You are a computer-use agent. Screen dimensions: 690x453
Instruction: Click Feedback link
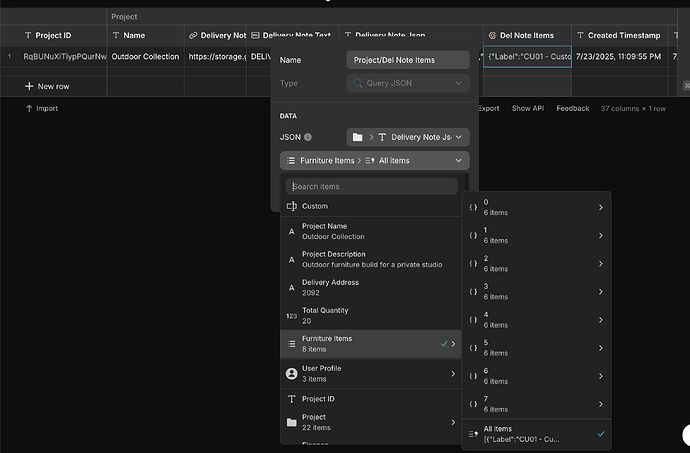tap(573, 108)
